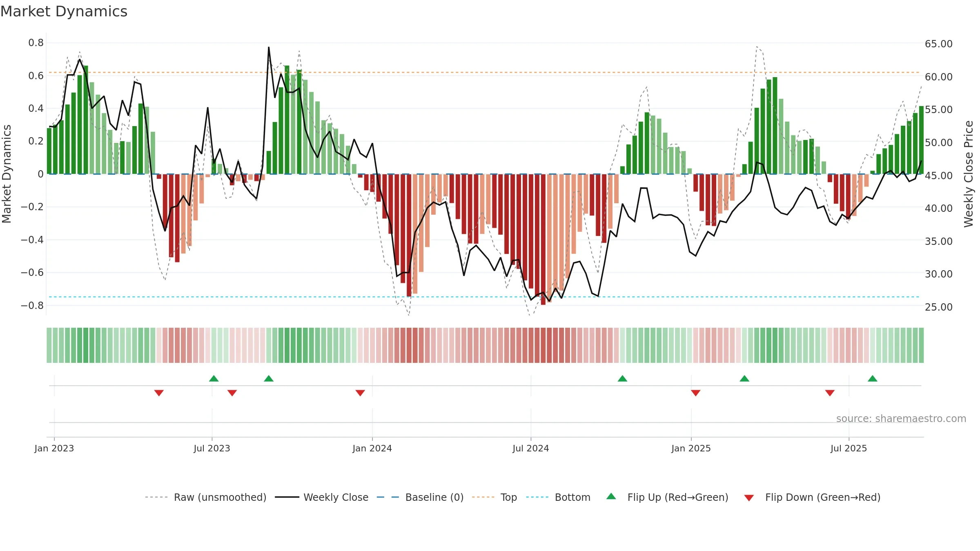Click the cyan dashed Bottom threshold line

click(484, 297)
